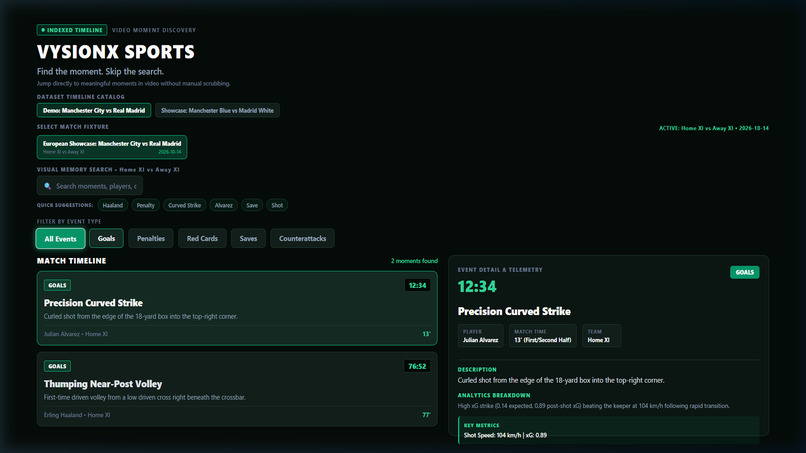The image size is (806, 453).
Task: Click the Team Home XI info box
Action: [x=601, y=336]
